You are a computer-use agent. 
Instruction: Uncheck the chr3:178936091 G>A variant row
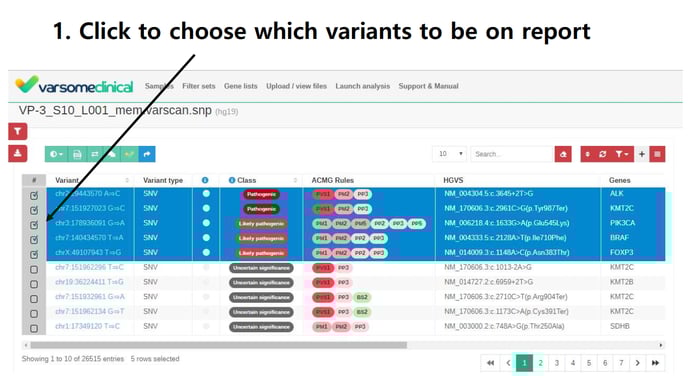[34, 225]
